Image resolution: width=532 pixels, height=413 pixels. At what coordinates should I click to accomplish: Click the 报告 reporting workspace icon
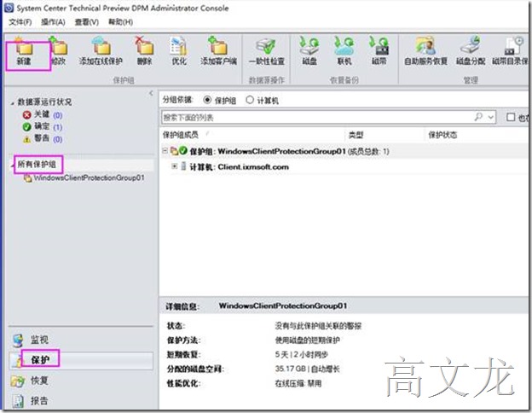point(18,401)
